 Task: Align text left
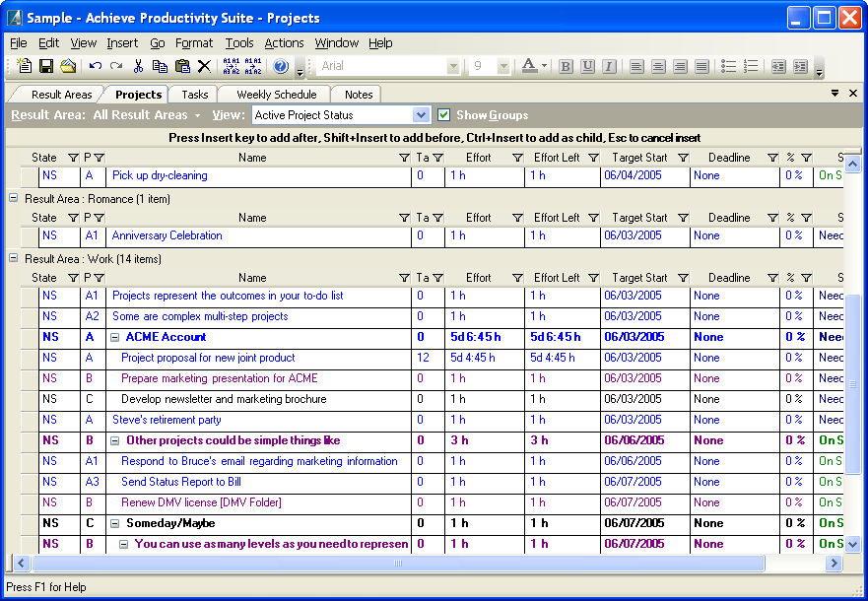[x=636, y=66]
